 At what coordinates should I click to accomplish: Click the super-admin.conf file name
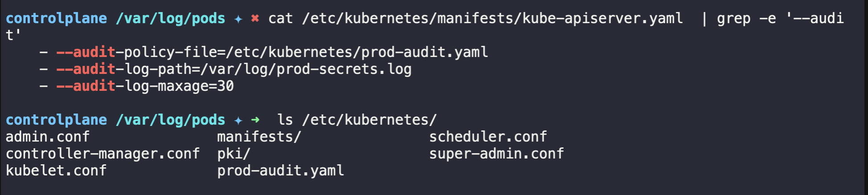pos(496,154)
